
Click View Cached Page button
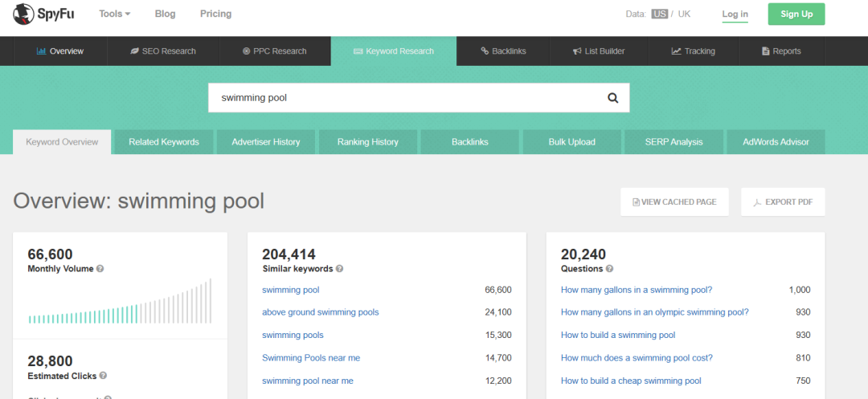pos(674,202)
